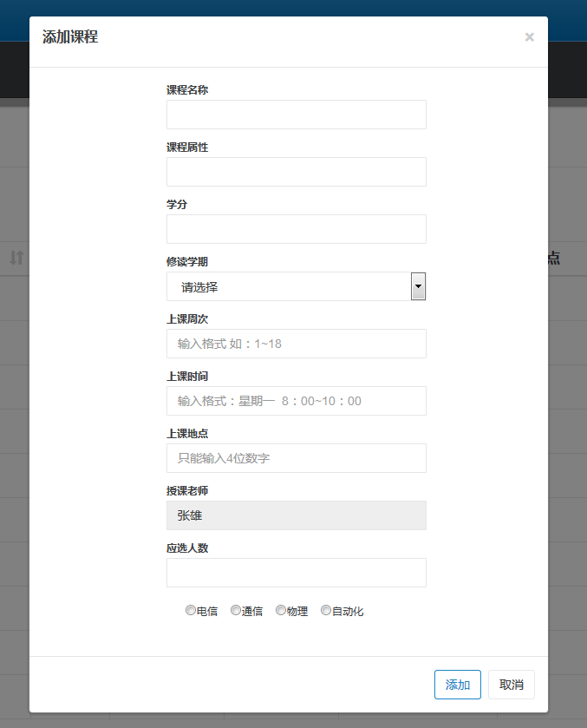
Task: Select the 通信 radio button
Action: tap(236, 610)
